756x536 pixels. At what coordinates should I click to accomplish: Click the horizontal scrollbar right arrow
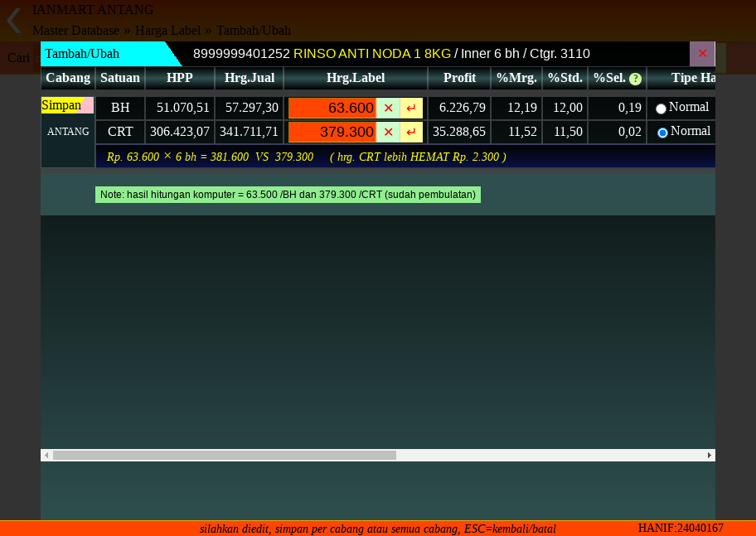click(x=710, y=455)
